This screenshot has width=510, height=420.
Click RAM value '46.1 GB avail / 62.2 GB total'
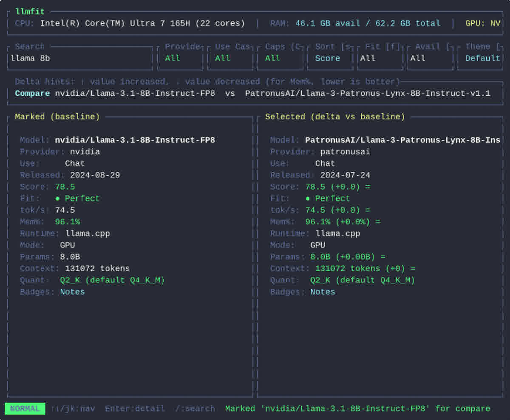[368, 23]
